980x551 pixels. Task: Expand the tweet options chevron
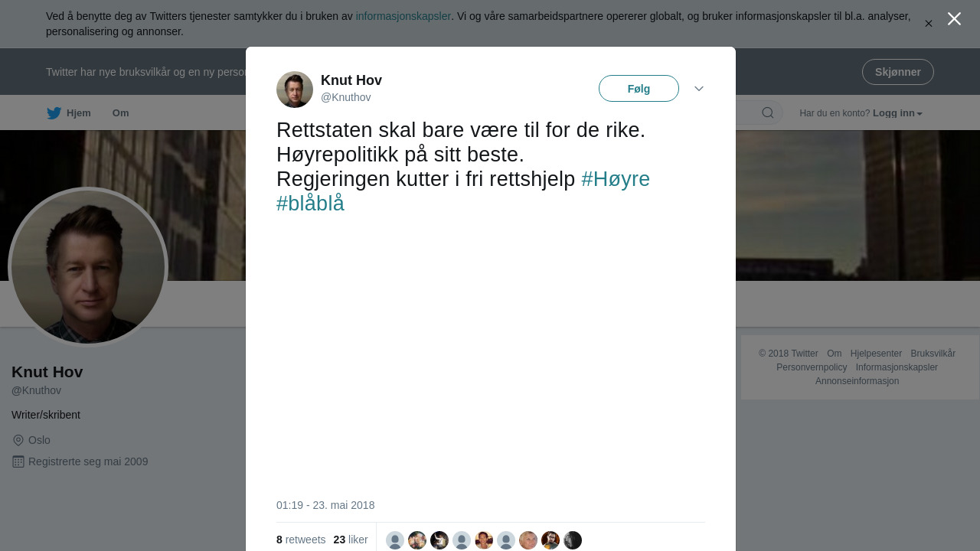[x=699, y=89]
